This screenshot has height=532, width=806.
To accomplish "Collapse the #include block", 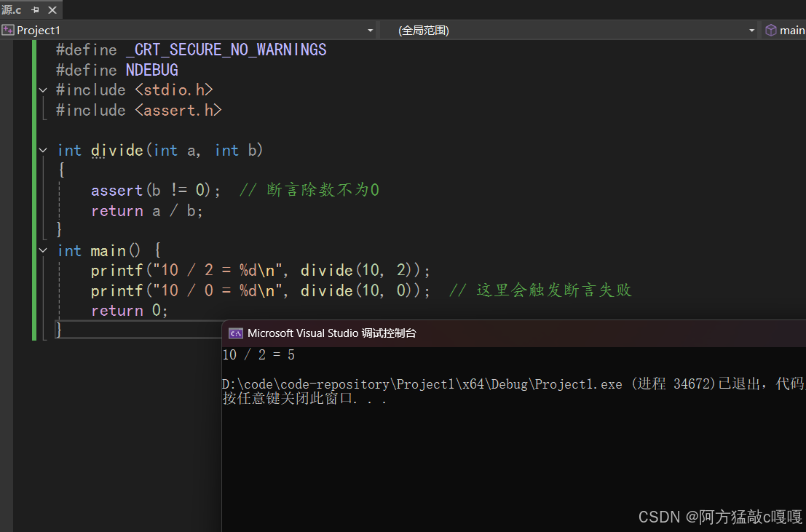I will tap(43, 90).
